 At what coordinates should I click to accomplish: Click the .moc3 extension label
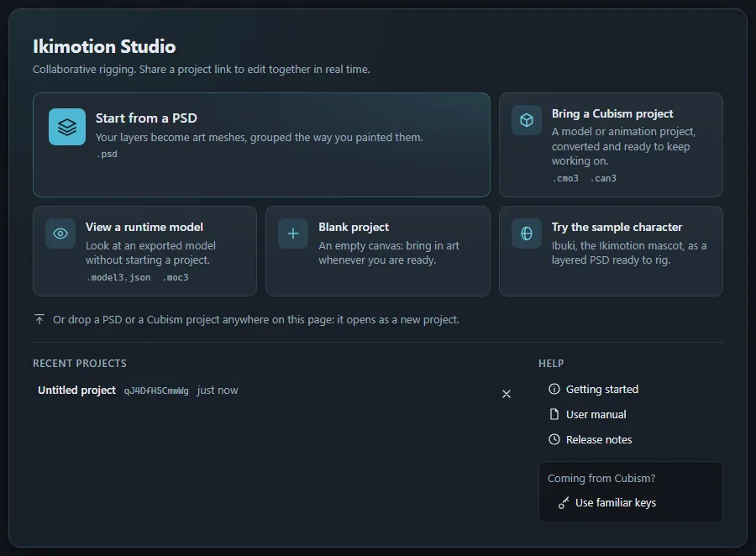point(176,277)
